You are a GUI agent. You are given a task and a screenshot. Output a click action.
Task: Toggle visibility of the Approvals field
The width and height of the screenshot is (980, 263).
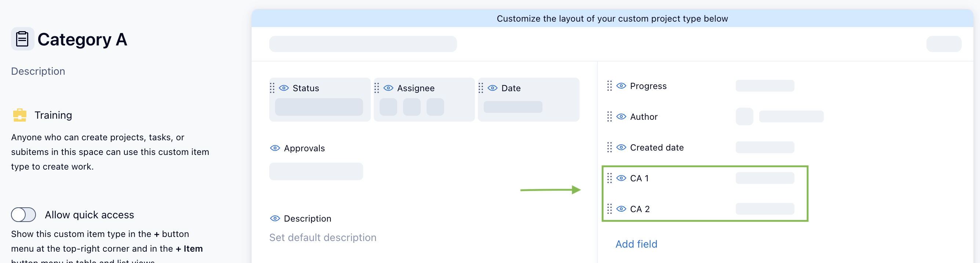click(x=275, y=148)
